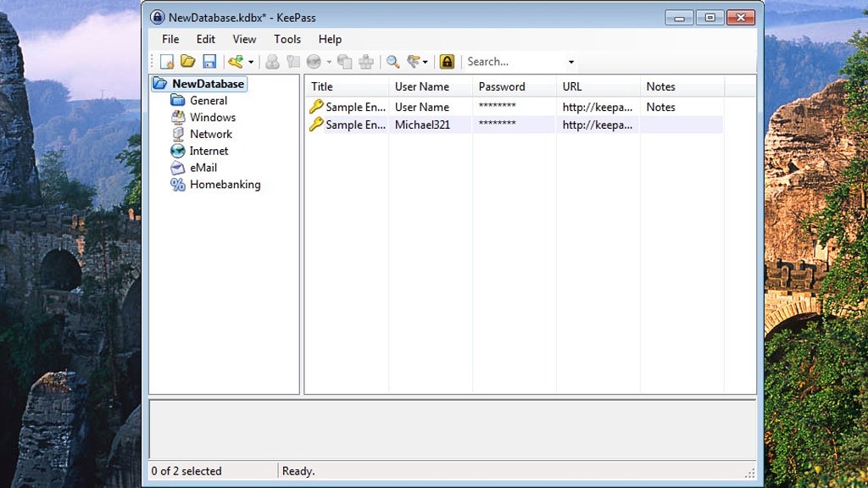Sort entries by the Notes column header
868x488 pixels.
coord(682,86)
